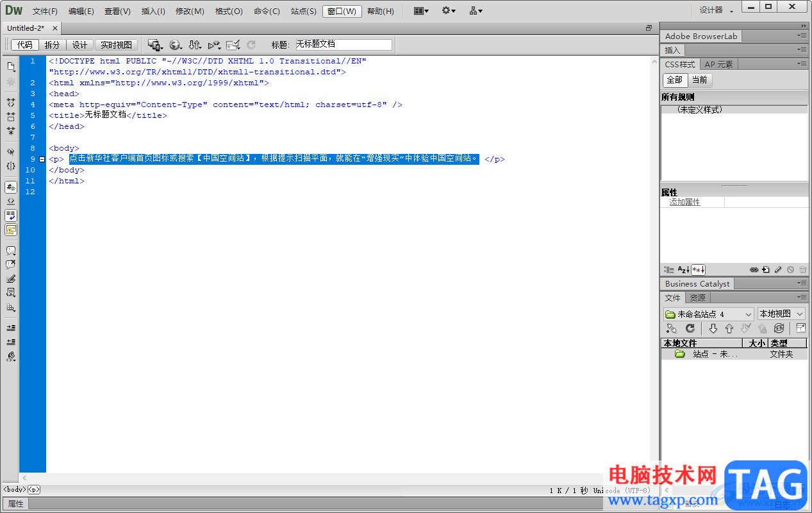Click Remove Comment icon
The width and height of the screenshot is (812, 513).
coord(11,265)
